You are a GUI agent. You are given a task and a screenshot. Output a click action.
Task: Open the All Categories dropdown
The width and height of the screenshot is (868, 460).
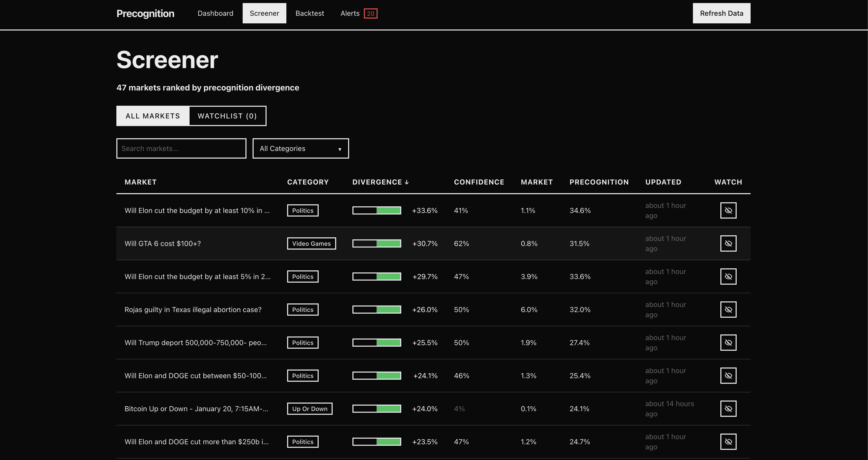[301, 149]
